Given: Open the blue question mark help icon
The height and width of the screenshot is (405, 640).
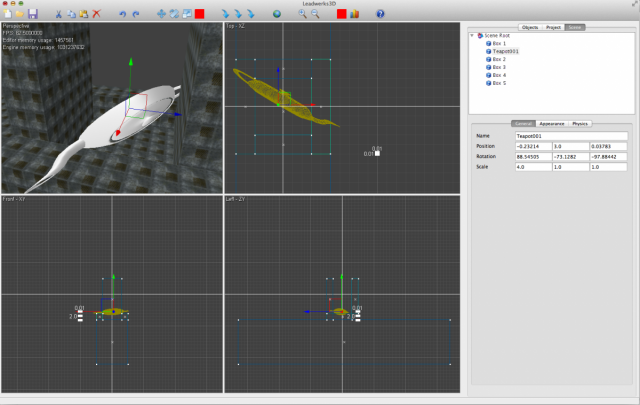Looking at the screenshot, I should pos(380,14).
